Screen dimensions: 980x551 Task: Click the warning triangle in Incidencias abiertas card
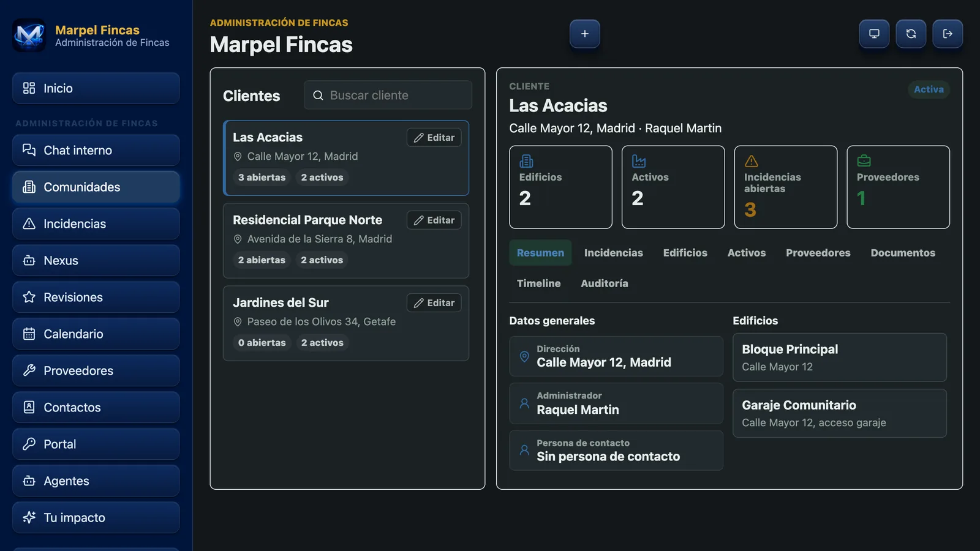[752, 161]
